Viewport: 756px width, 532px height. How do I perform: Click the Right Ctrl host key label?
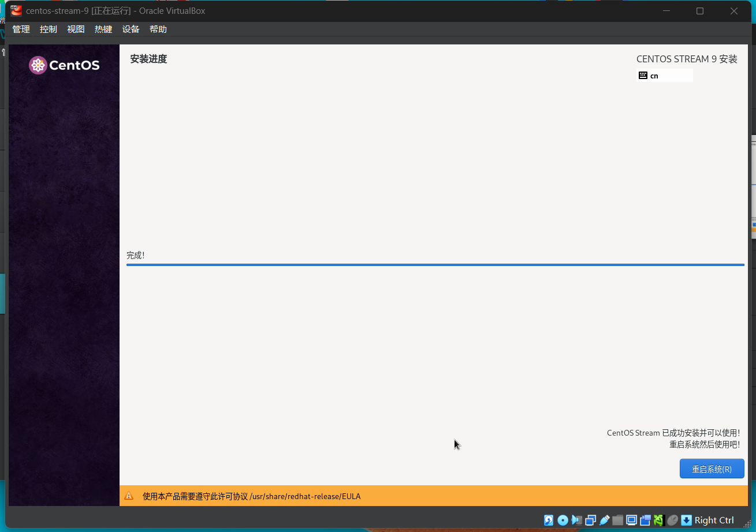714,520
